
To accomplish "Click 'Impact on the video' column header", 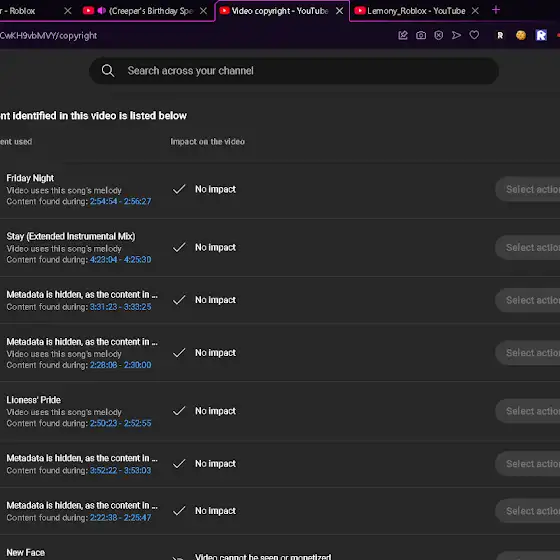I will coord(208,142).
